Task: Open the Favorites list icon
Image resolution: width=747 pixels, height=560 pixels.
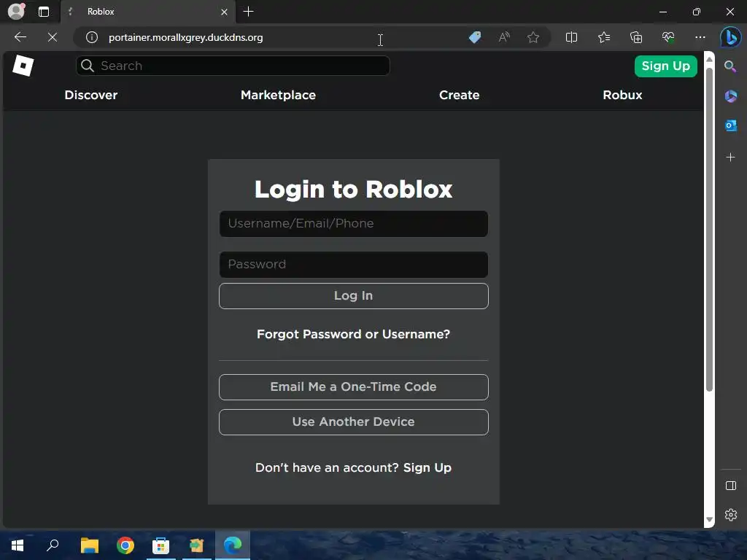Action: [x=603, y=37]
